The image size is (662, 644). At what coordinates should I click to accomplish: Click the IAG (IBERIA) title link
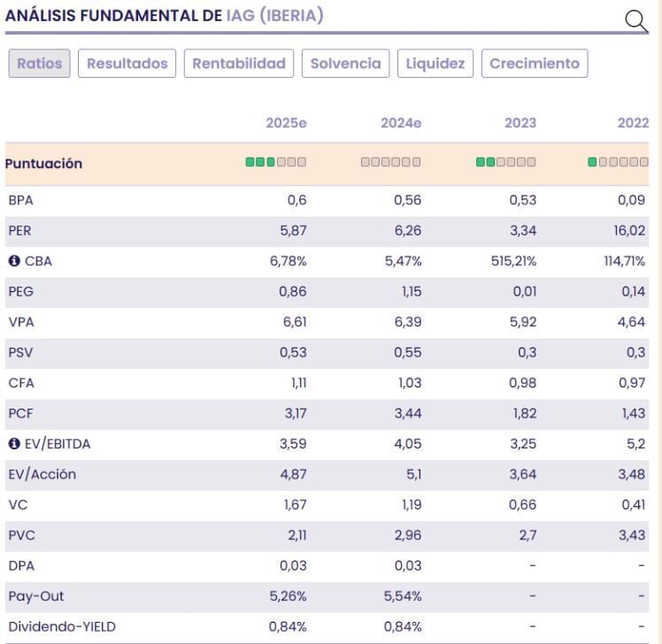click(266, 16)
